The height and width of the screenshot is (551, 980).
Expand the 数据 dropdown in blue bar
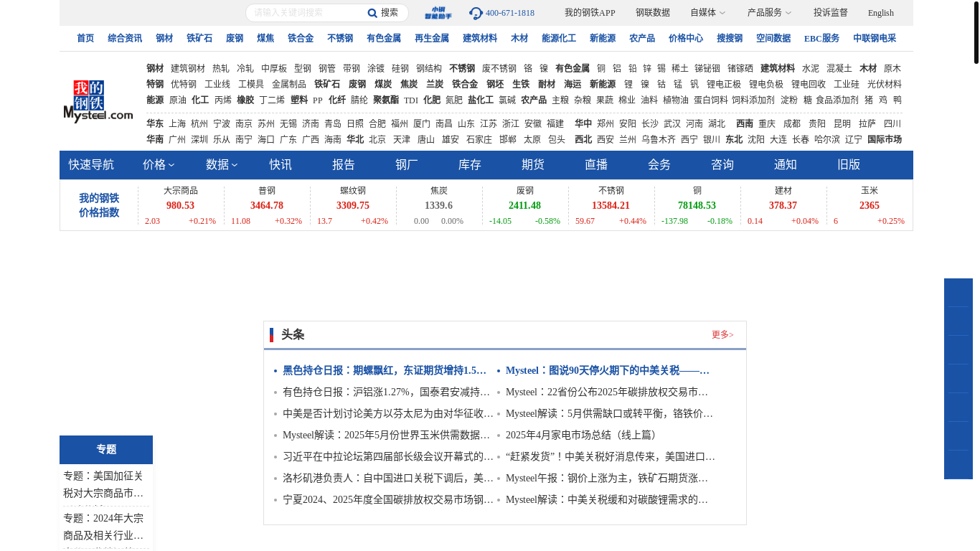(x=222, y=165)
